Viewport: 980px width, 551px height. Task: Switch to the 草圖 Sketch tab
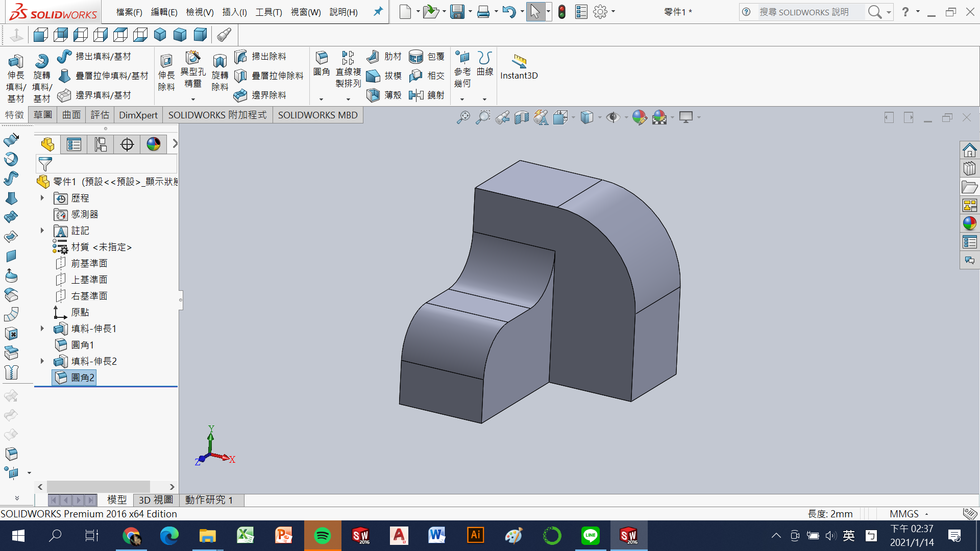click(x=43, y=115)
